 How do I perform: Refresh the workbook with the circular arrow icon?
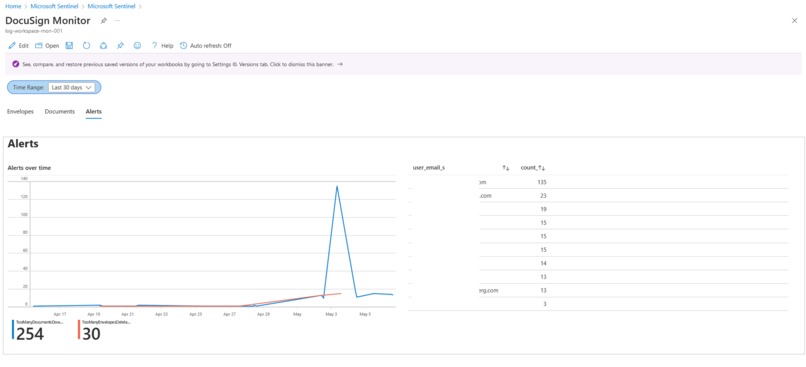click(x=86, y=46)
